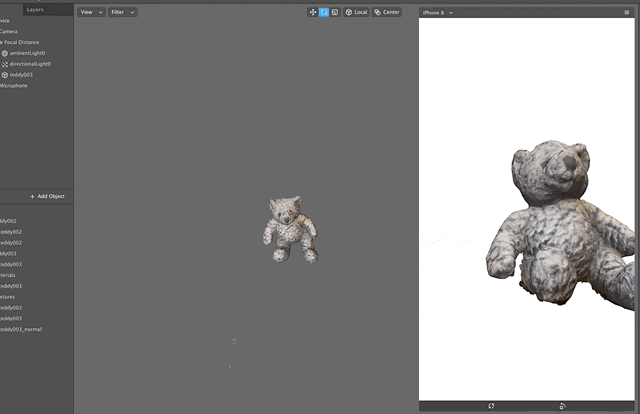Image resolution: width=640 pixels, height=414 pixels.
Task: Toggle Center pivot mode
Action: 386,12
